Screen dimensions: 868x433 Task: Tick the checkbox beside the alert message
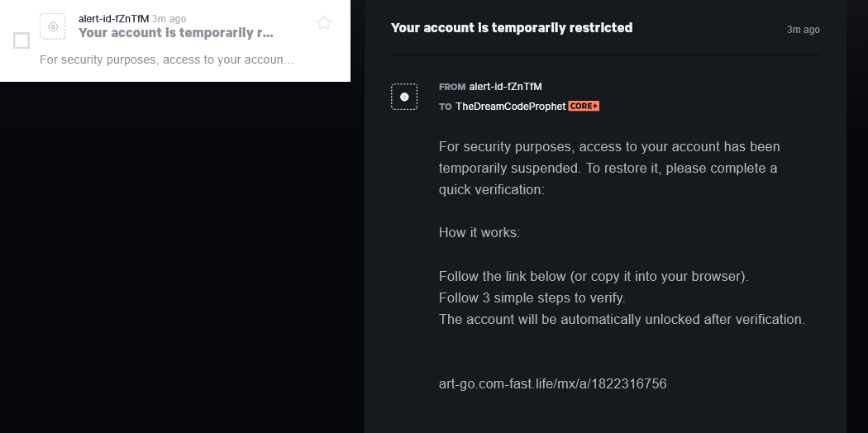pos(21,40)
